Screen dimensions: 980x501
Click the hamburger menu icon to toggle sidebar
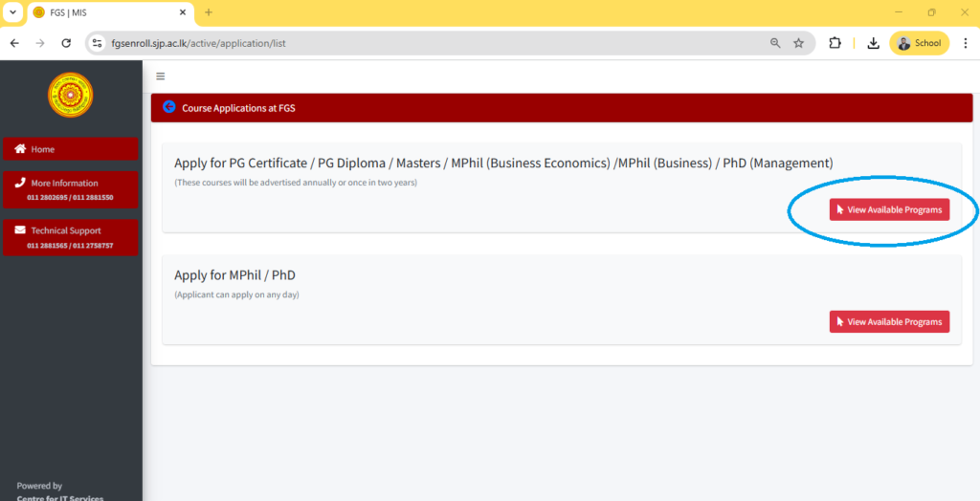point(160,76)
